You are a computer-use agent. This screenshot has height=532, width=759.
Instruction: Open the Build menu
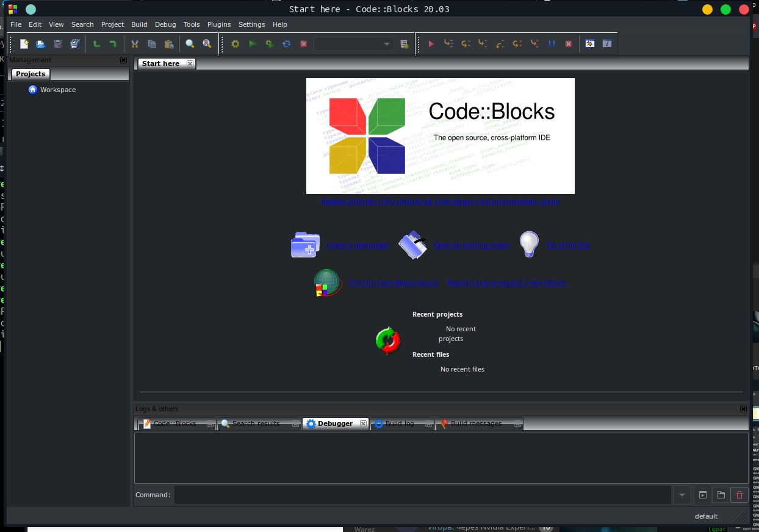[x=139, y=24]
